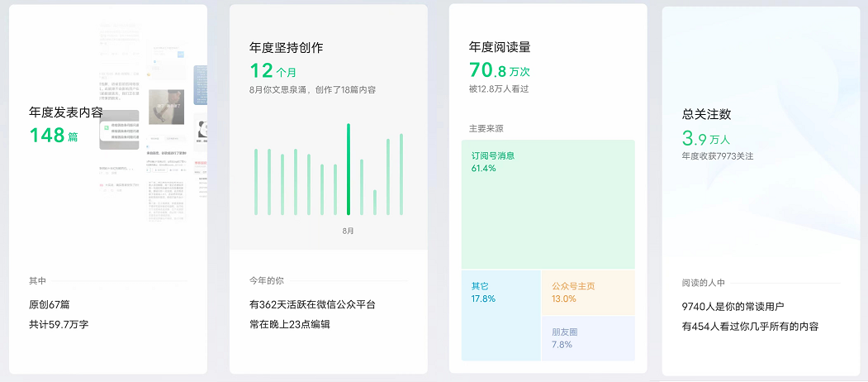Click the '今年的你' section label

266,281
